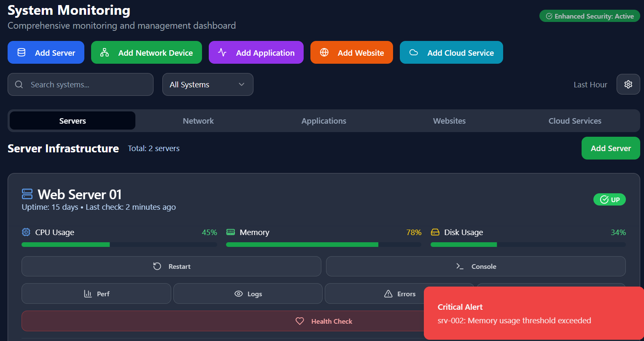644x341 pixels.
Task: Expand the filter dropdown chevron arrow
Action: click(242, 84)
